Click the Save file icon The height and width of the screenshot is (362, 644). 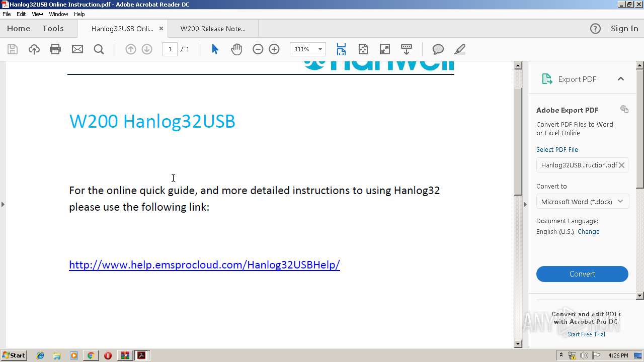13,49
